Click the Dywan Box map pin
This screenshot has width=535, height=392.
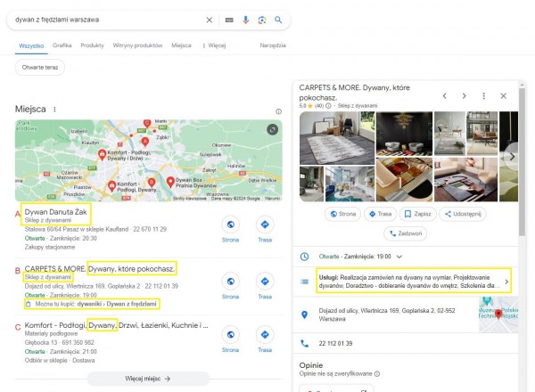pos(170,182)
